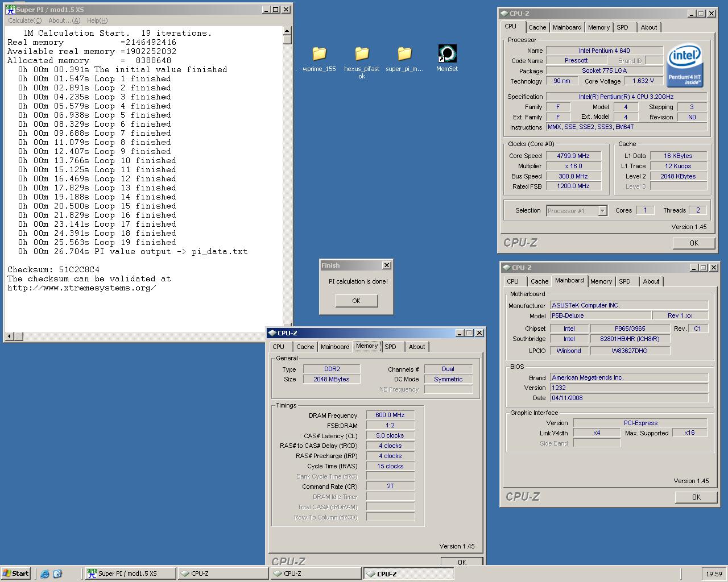Click OK in the CPU-Z CPU window
Viewport: 728px width, 582px height.
point(694,243)
